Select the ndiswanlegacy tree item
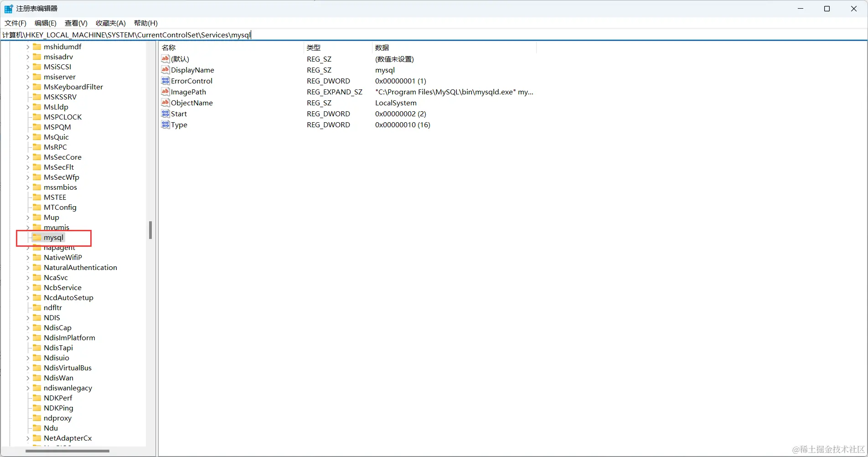The width and height of the screenshot is (868, 457). pos(68,388)
